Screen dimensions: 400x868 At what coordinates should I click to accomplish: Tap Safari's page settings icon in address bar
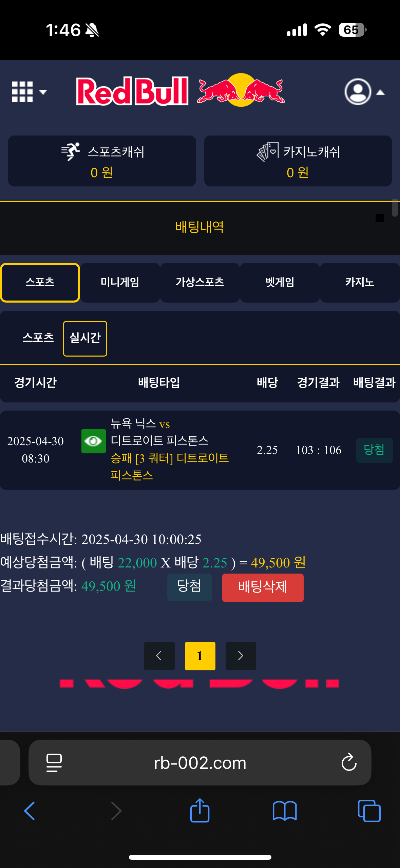click(54, 763)
